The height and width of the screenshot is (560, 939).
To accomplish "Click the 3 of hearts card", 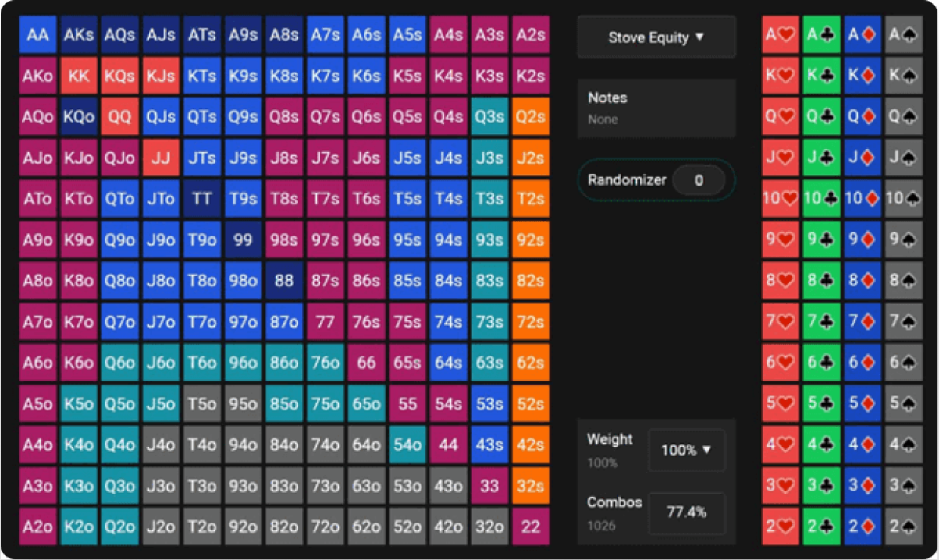I will click(x=780, y=486).
